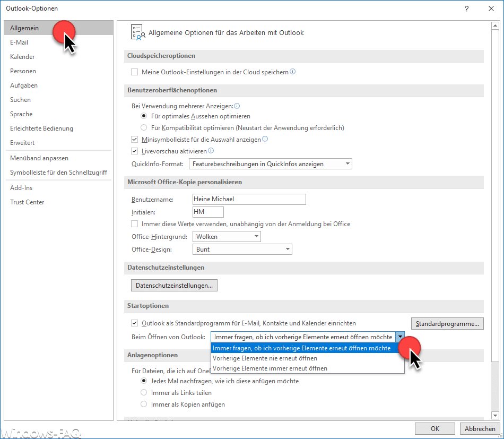The height and width of the screenshot is (439, 504).
Task: Confirm with the OK button
Action: tap(435, 429)
